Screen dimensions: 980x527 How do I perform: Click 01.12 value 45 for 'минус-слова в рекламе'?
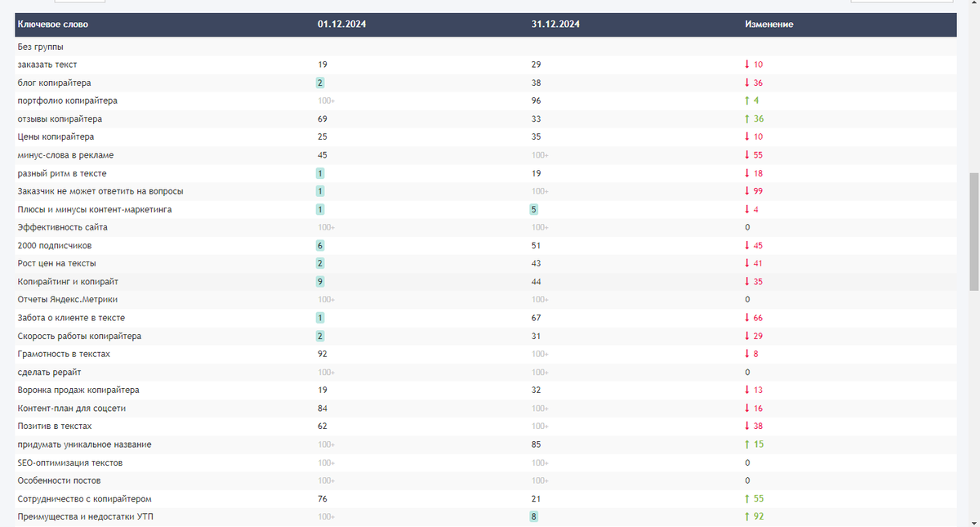click(323, 155)
